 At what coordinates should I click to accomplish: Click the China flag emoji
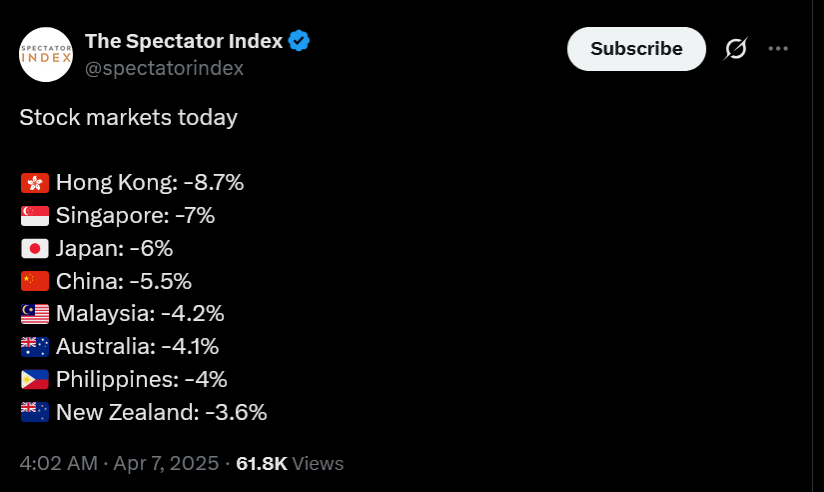coord(35,281)
